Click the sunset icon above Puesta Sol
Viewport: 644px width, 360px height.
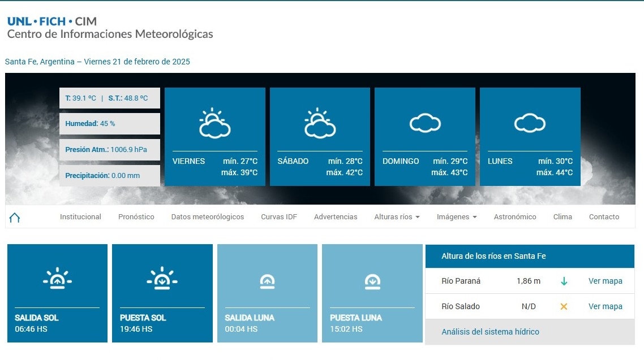coord(162,279)
